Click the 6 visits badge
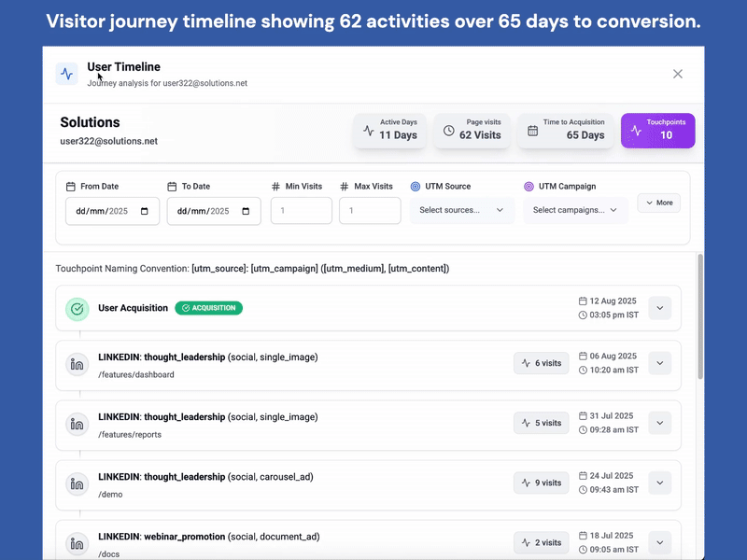Viewport: 747px width, 560px height. point(542,363)
